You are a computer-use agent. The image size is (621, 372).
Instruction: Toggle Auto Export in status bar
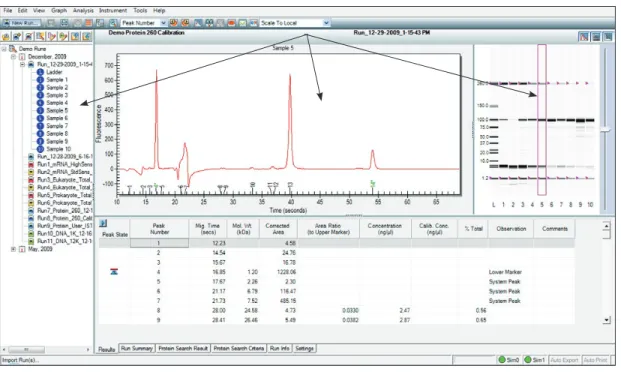point(564,360)
